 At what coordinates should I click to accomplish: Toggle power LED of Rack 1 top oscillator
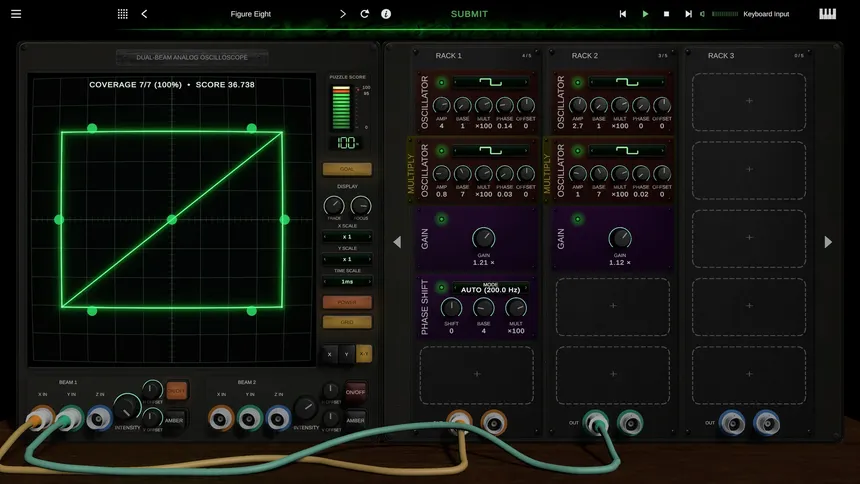click(x=442, y=83)
